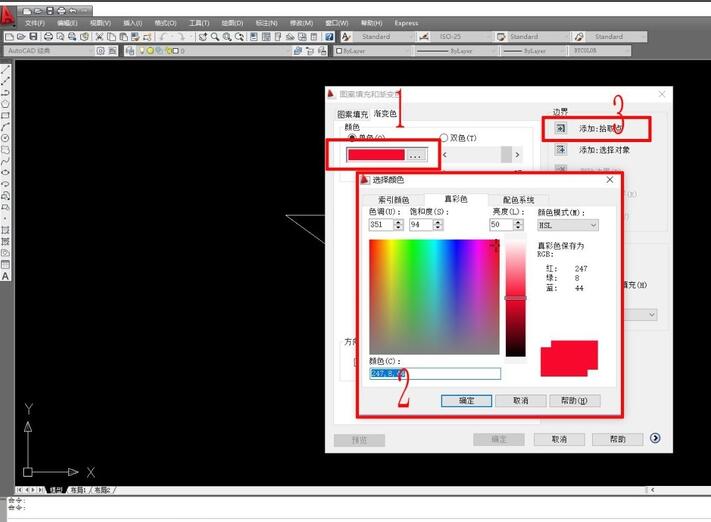Screen dimensions: 711x522
Task: Open the AutoCAD 经典 workspace dropdown
Action: (90, 50)
